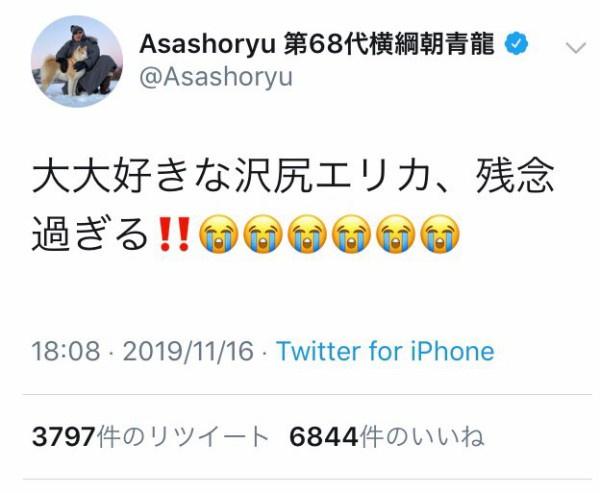Click the tweet timestamp 18:08 · 2019/11/16
600x493 pixels.
[x=142, y=351]
